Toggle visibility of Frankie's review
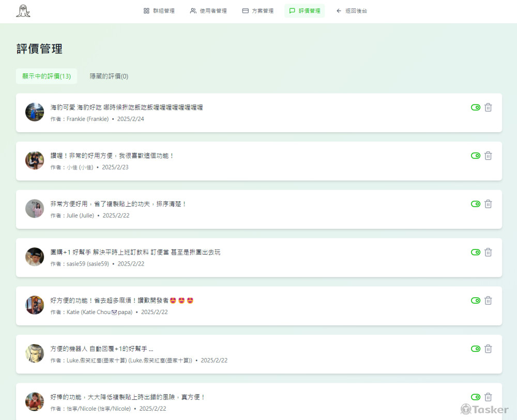The width and height of the screenshot is (517, 420). click(x=476, y=107)
